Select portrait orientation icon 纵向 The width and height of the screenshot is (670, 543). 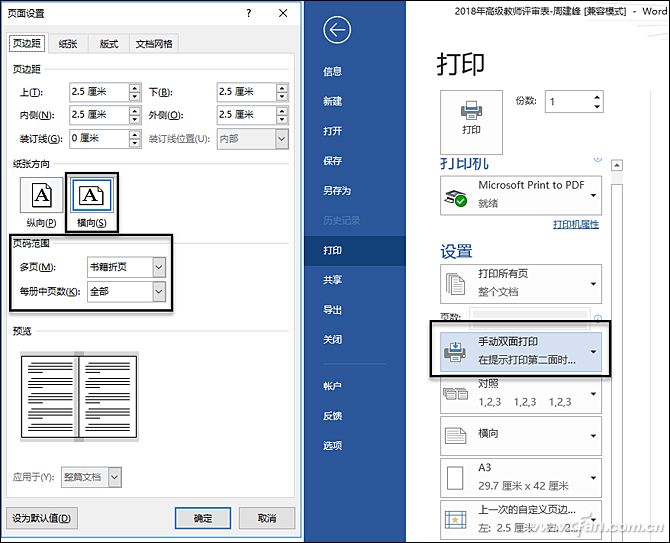click(x=41, y=195)
